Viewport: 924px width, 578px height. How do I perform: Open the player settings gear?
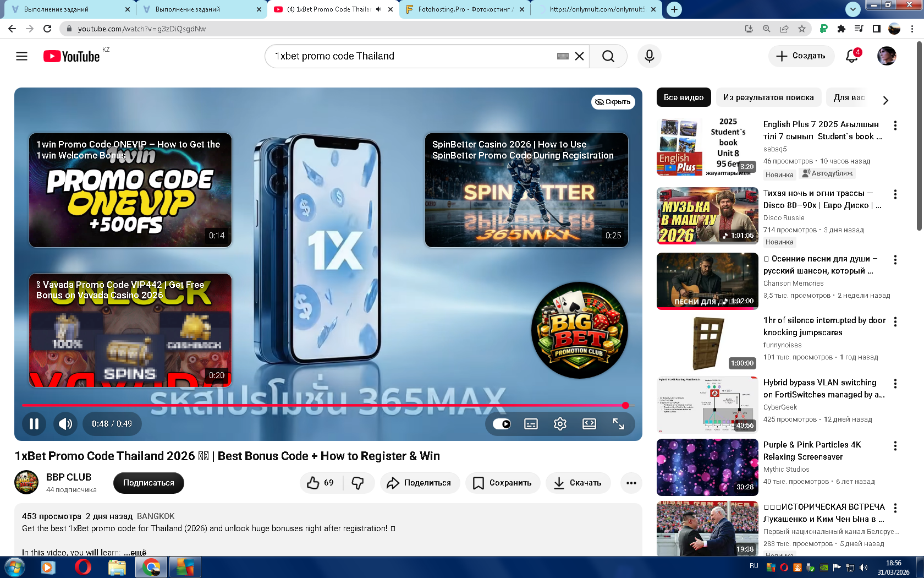(560, 424)
